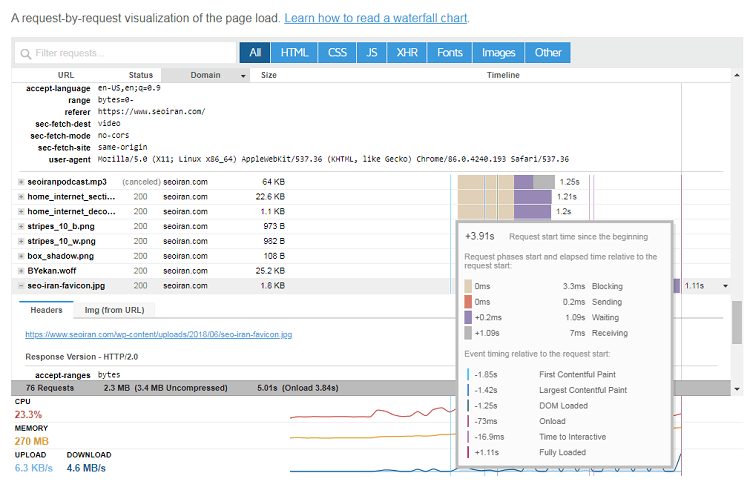Toggle the XHR request filter
This screenshot has width=750, height=493.
click(x=407, y=53)
